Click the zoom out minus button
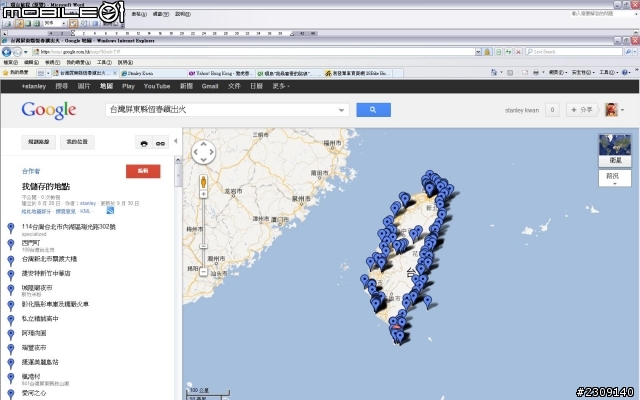 pyautogui.click(x=203, y=272)
